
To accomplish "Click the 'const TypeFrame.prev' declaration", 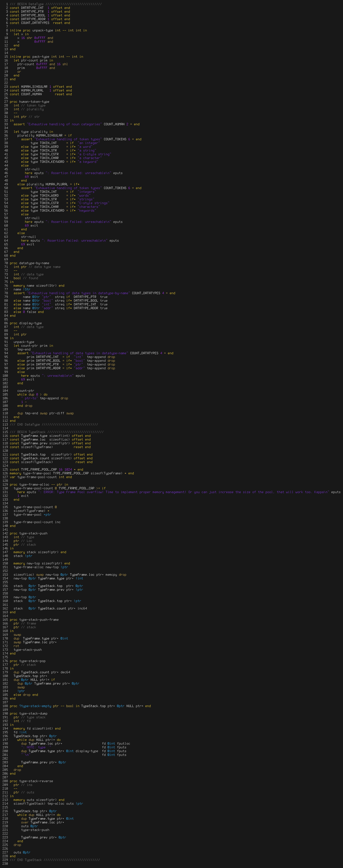I will [x=50, y=443].
